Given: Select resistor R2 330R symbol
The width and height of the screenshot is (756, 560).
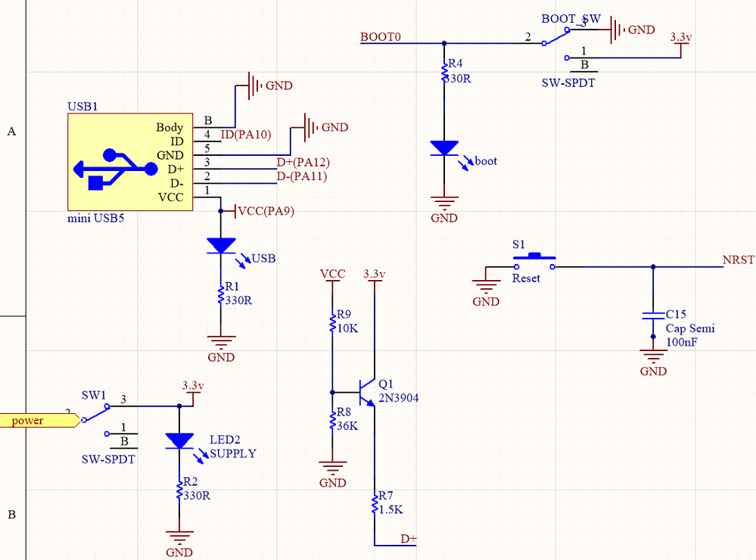Looking at the screenshot, I should point(179,489).
